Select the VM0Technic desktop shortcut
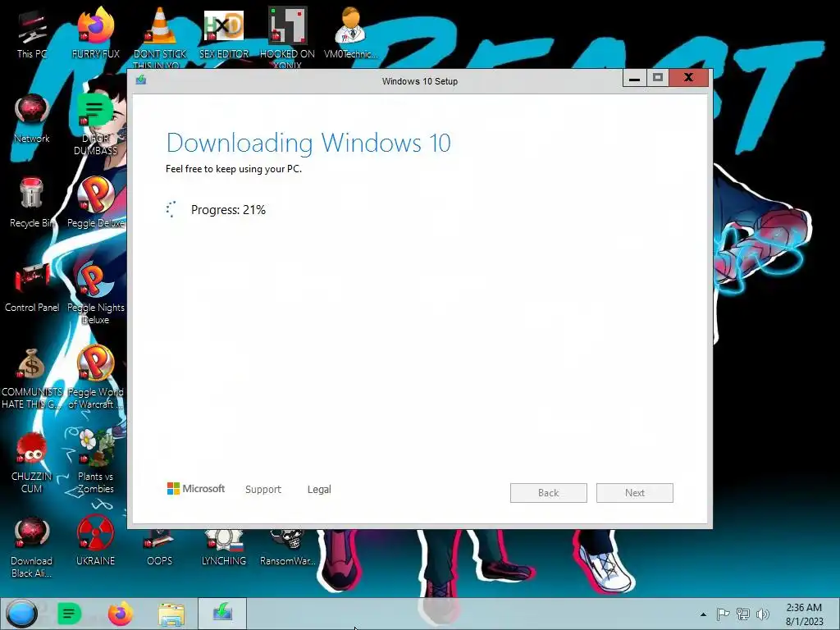 (x=350, y=33)
